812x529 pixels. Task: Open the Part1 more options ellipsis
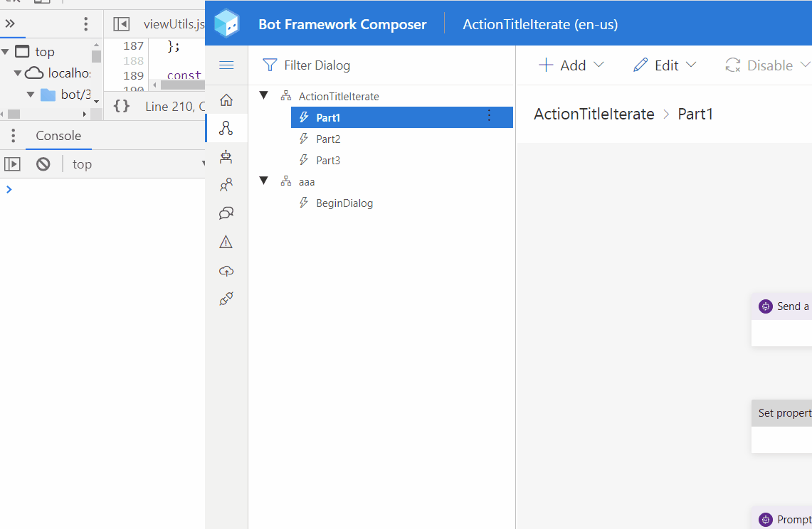[x=489, y=116]
